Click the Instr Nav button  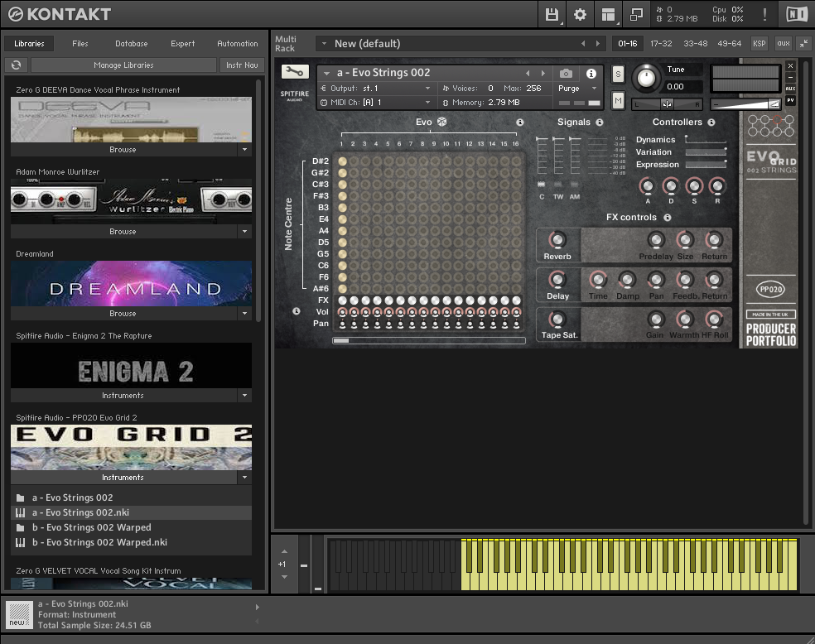coord(242,65)
